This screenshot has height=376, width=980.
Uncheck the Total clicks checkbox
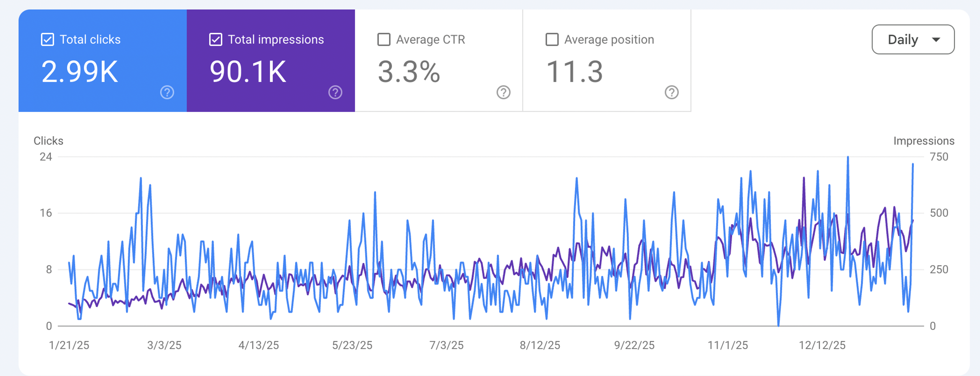click(47, 40)
